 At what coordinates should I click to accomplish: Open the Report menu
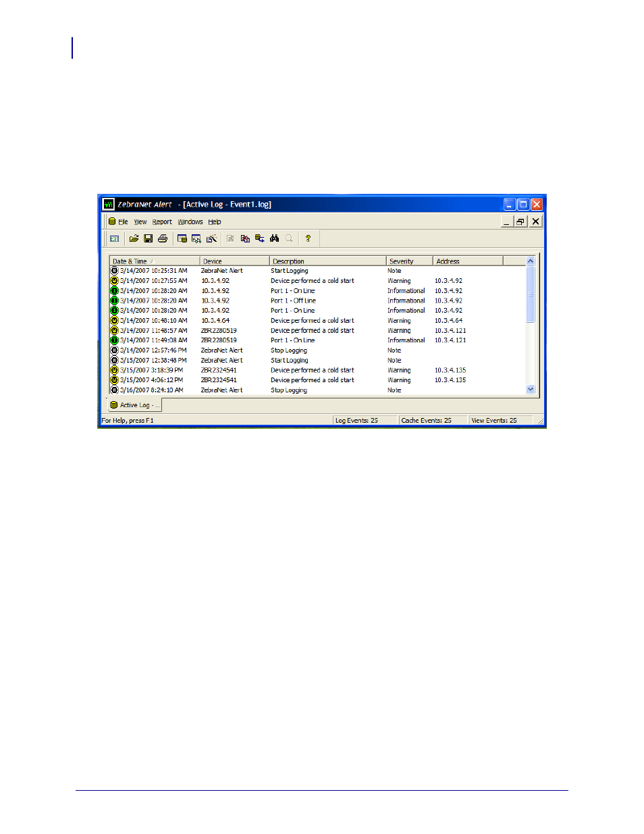(162, 221)
